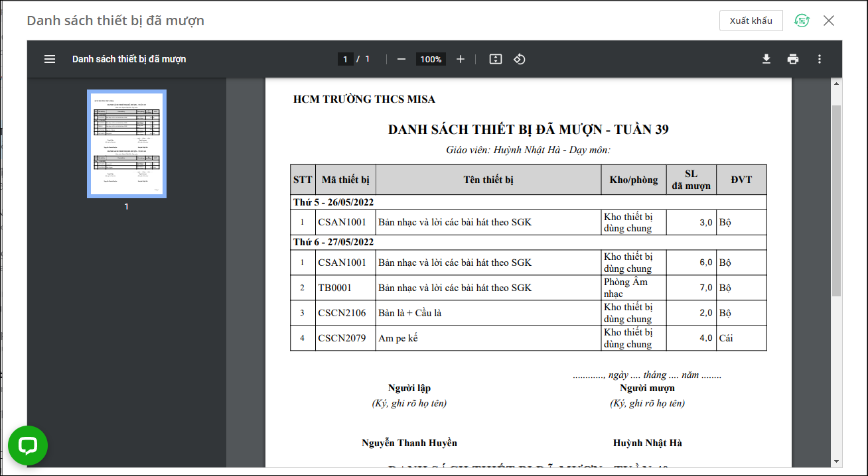Rotate the document counterclockwise
Image resolution: width=868 pixels, height=476 pixels.
520,59
